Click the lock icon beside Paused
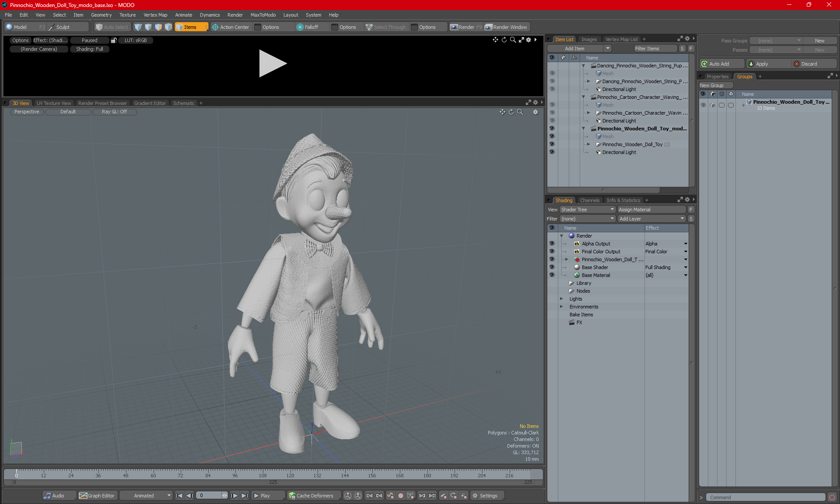 click(x=114, y=40)
